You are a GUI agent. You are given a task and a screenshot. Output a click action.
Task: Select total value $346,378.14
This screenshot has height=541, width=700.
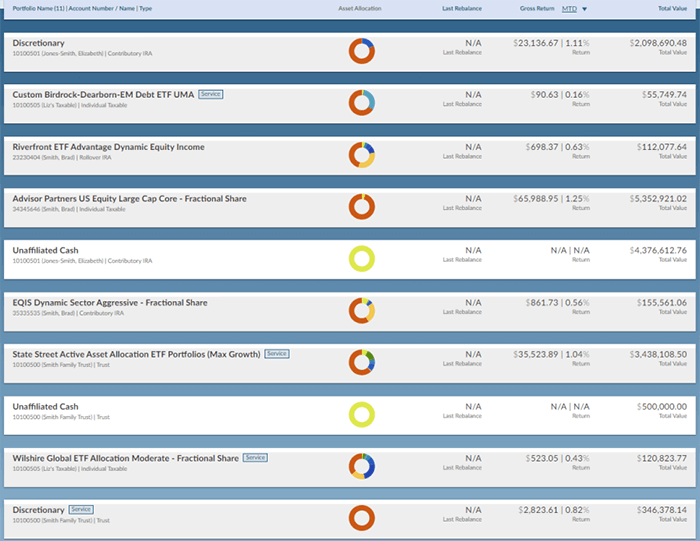point(662,510)
